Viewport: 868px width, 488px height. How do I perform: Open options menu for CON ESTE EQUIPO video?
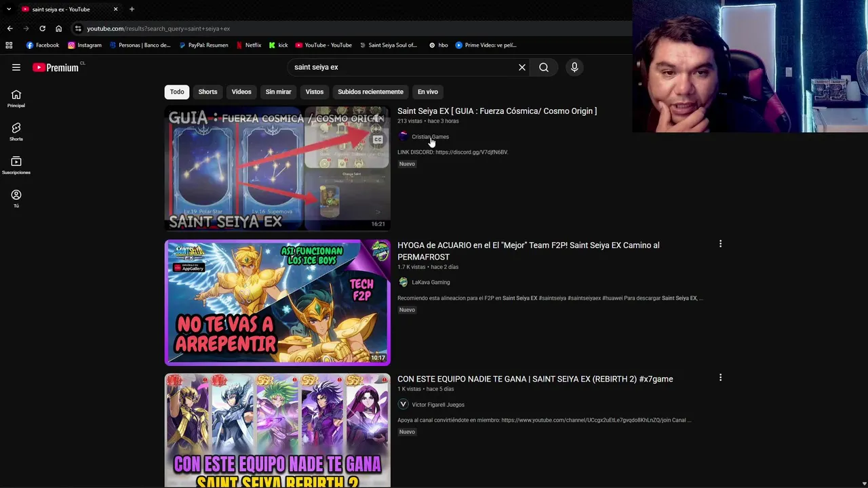(x=720, y=378)
